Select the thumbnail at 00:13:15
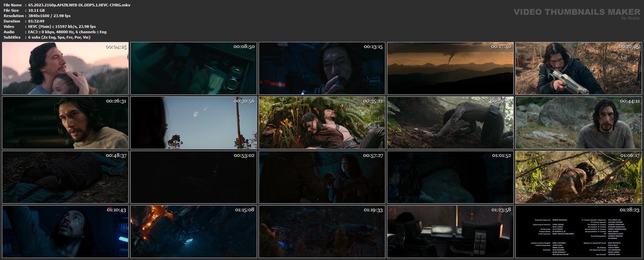This screenshot has height=260, width=644. pos(322,68)
